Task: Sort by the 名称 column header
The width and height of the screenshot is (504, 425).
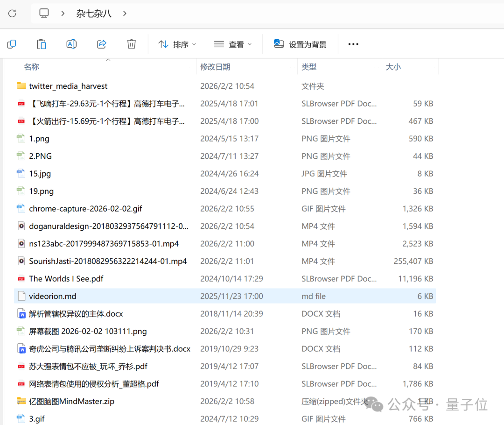Action: click(x=32, y=67)
